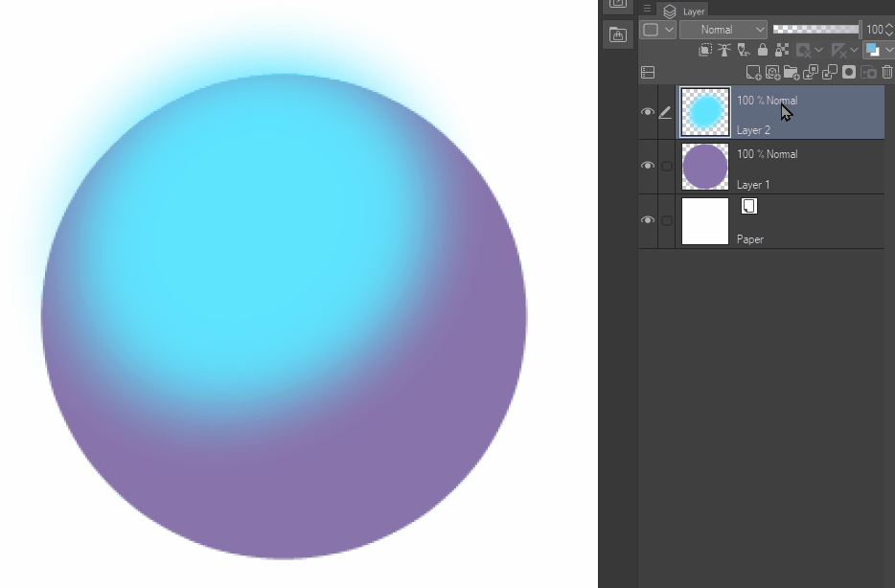
Task: Click the opacity value field showing 100
Action: pyautogui.click(x=875, y=30)
